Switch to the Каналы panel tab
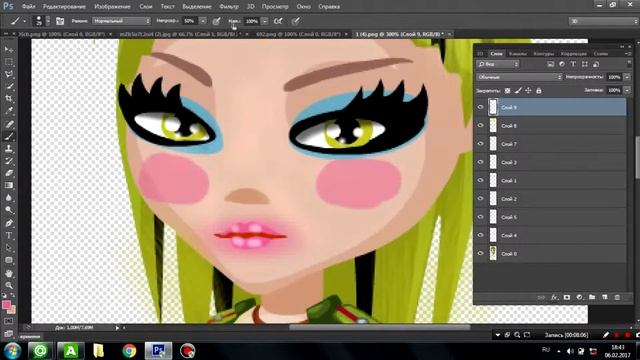Screen dimensions: 640x360 (518, 53)
